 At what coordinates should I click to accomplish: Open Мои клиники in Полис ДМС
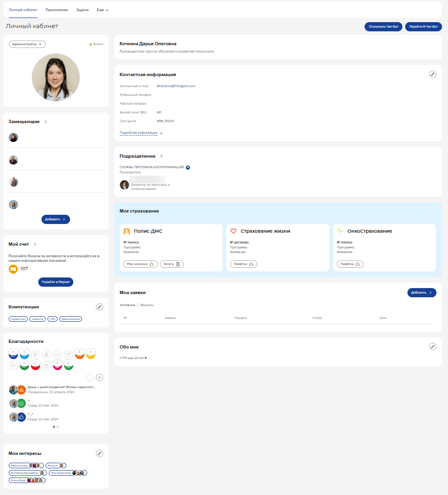[140, 264]
